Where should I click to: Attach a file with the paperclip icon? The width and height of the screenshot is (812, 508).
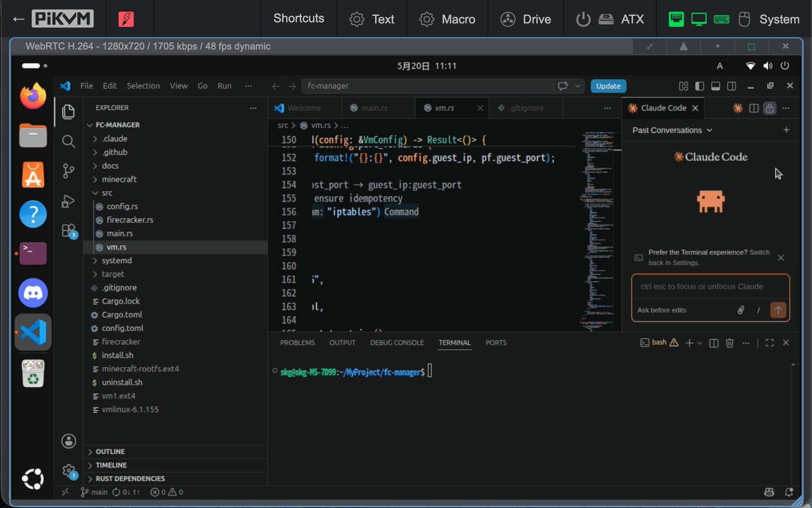click(x=741, y=310)
